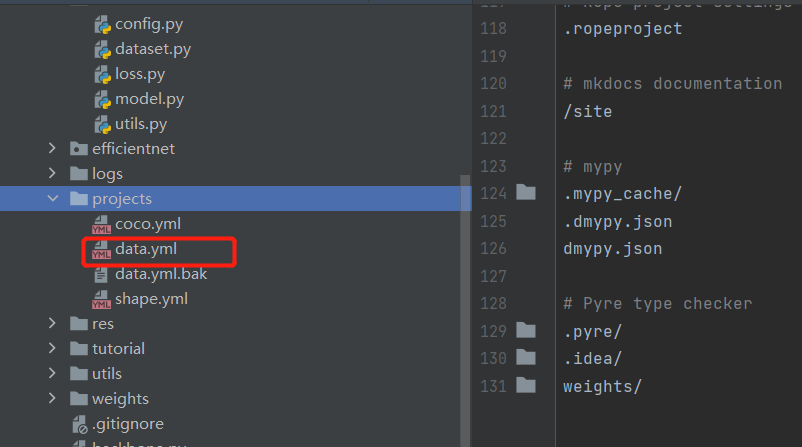The image size is (802, 447).
Task: Click the .gitignore file icon
Action: [80, 424]
